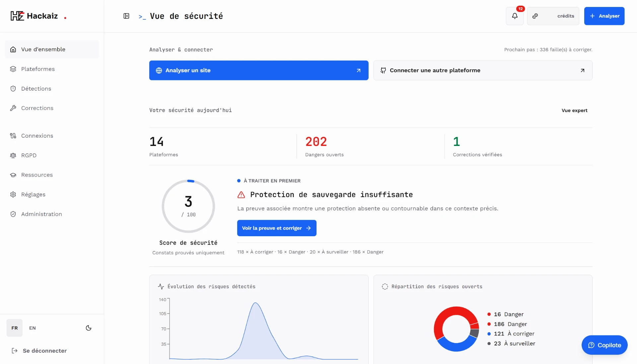Click Voir la preuve et corriger
This screenshot has width=637, height=364.
(277, 228)
